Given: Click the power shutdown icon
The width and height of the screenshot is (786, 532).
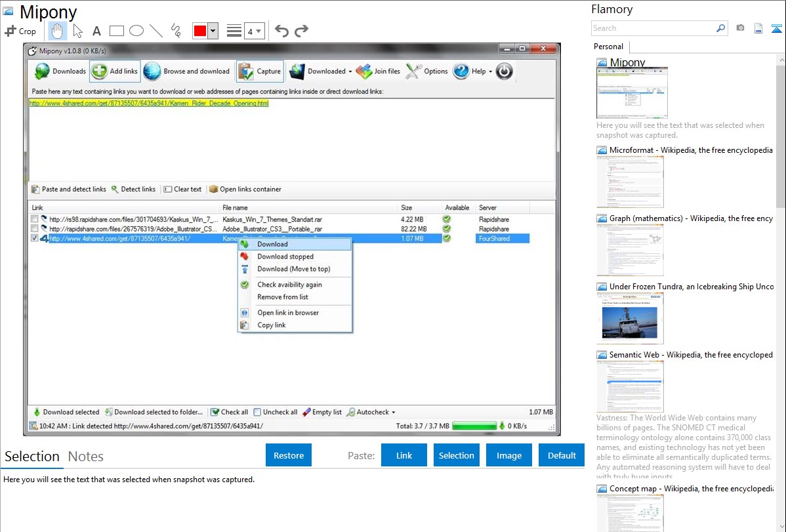Looking at the screenshot, I should 505,72.
